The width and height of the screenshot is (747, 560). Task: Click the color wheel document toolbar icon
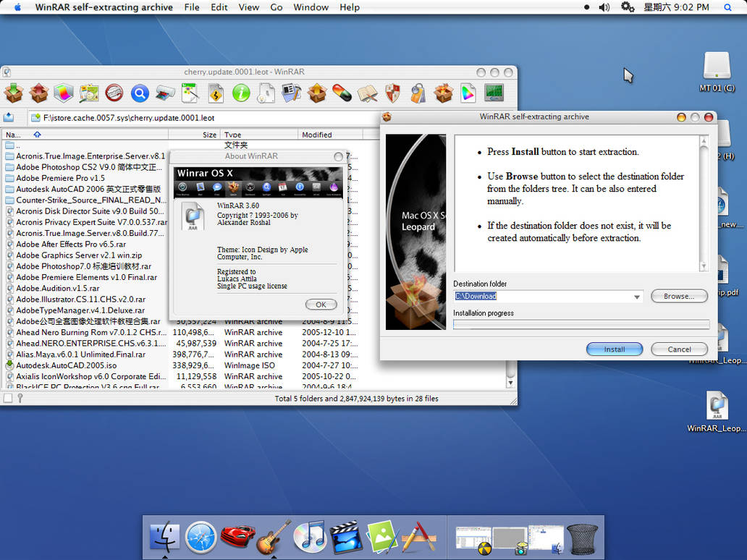point(468,93)
